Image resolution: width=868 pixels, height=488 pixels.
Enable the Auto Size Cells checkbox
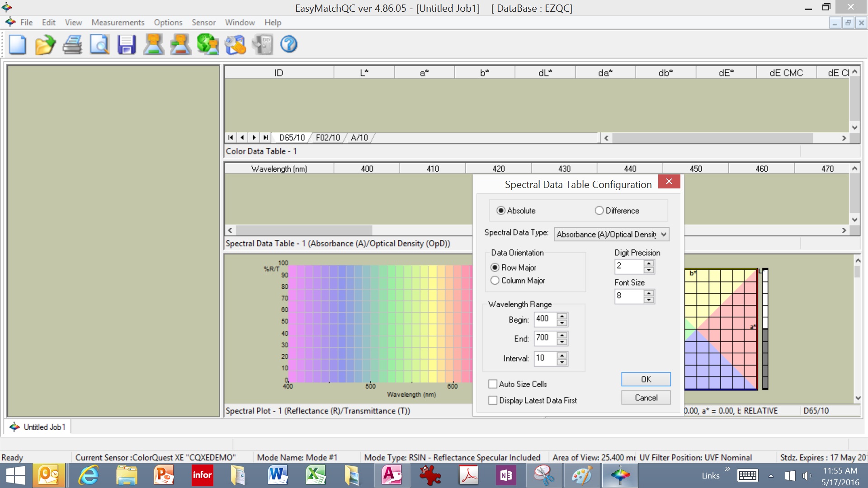(493, 384)
